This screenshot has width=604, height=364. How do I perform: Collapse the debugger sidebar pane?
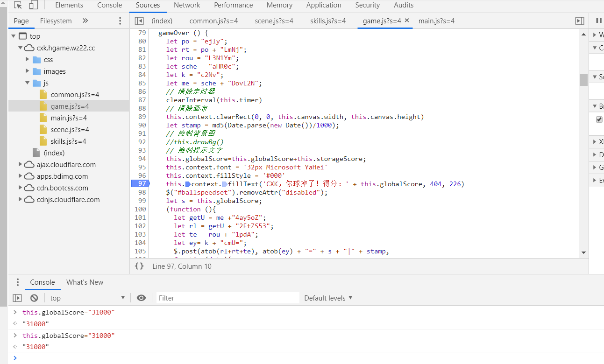click(579, 21)
